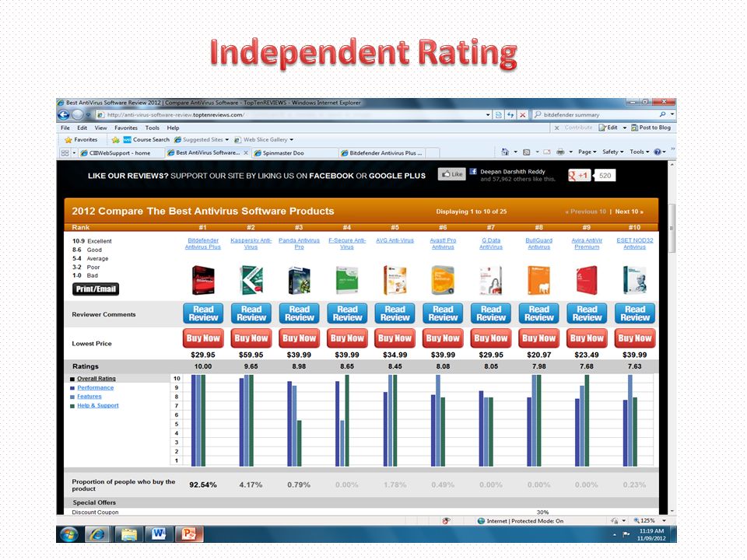Open Favorites menu in menu bar
Image resolution: width=747 pixels, height=560 pixels.
tap(126, 128)
